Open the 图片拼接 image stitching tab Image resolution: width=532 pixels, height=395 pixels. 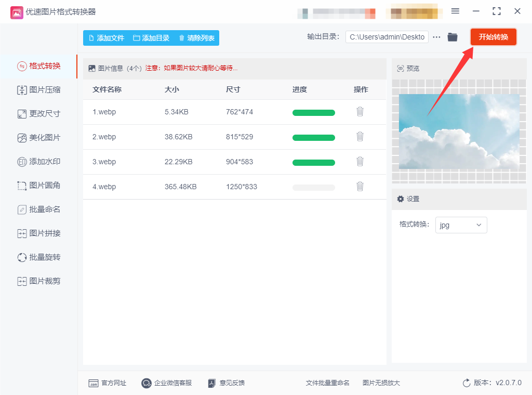tap(38, 233)
